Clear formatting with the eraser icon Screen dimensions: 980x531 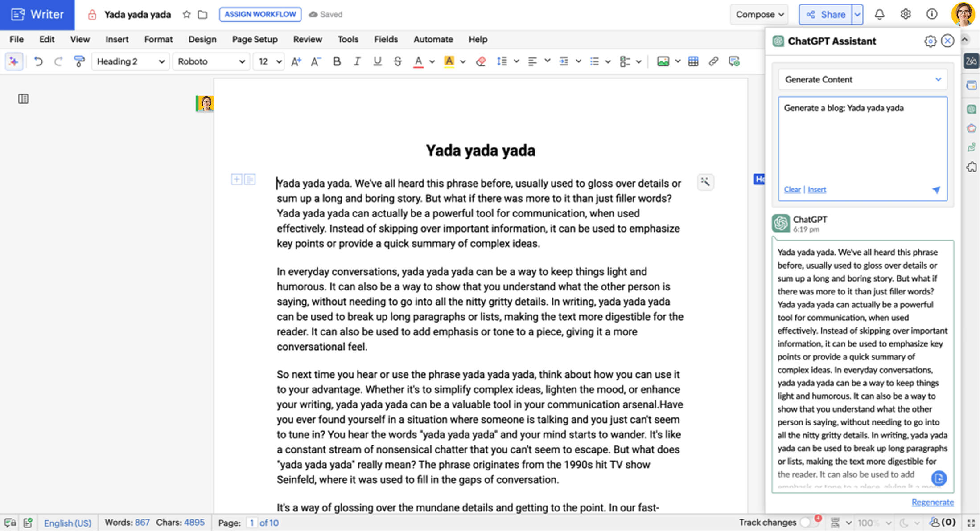coord(481,61)
